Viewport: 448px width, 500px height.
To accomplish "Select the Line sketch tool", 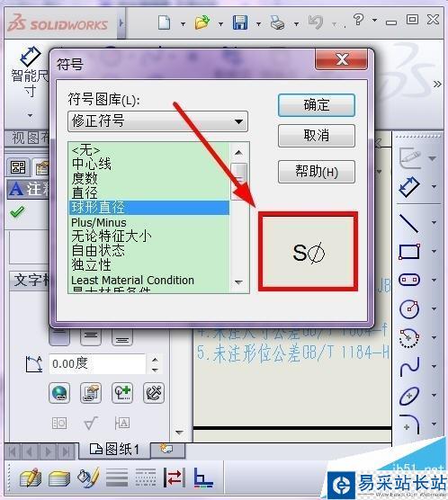I will click(x=408, y=223).
